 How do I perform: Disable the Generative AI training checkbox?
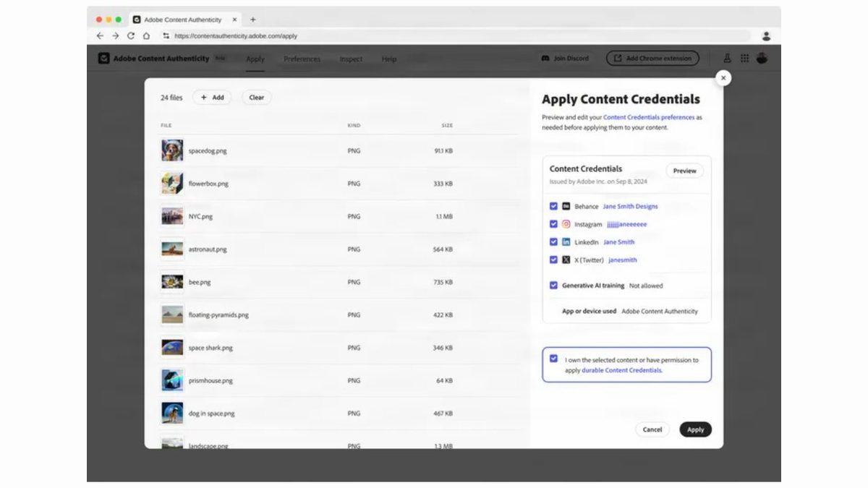tap(553, 285)
